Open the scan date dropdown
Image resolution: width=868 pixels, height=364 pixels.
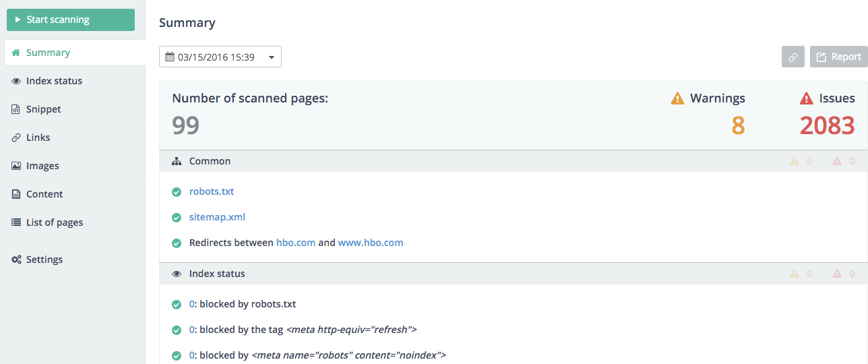[220, 57]
